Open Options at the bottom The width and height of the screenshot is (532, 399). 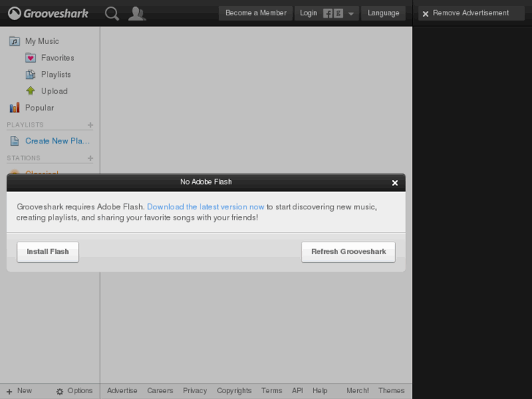80,391
